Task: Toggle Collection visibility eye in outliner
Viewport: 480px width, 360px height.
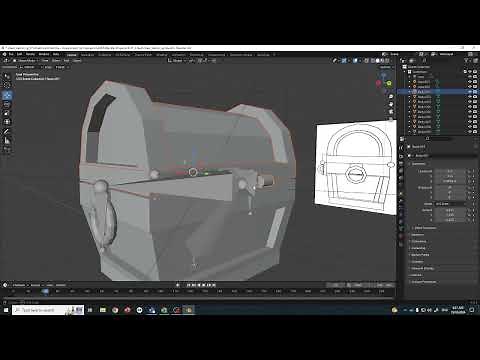Action: coord(470,72)
